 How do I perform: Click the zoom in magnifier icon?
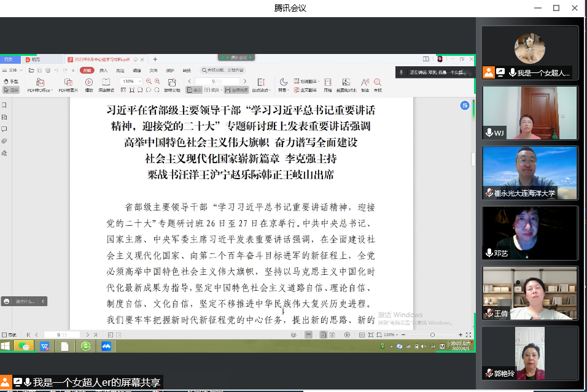[157, 81]
